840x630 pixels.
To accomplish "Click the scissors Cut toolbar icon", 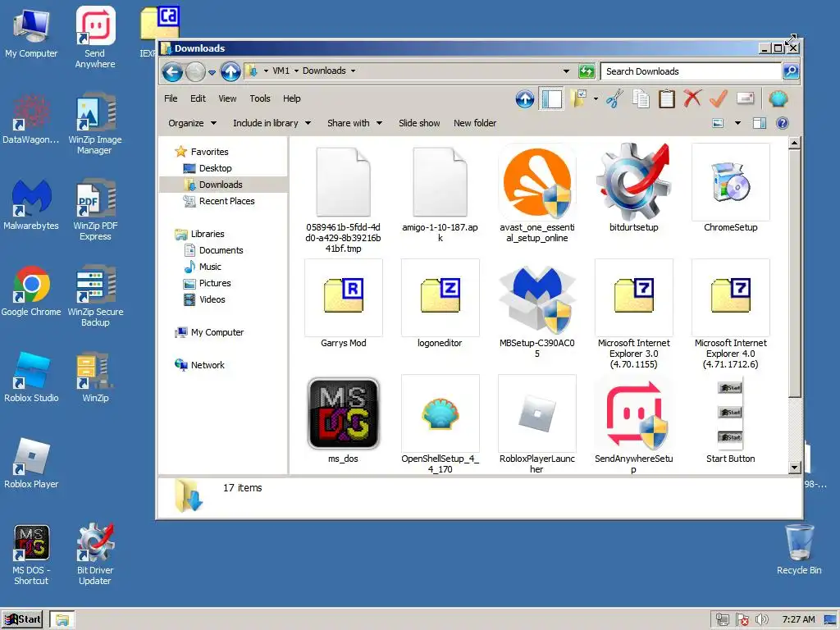I will pos(615,98).
